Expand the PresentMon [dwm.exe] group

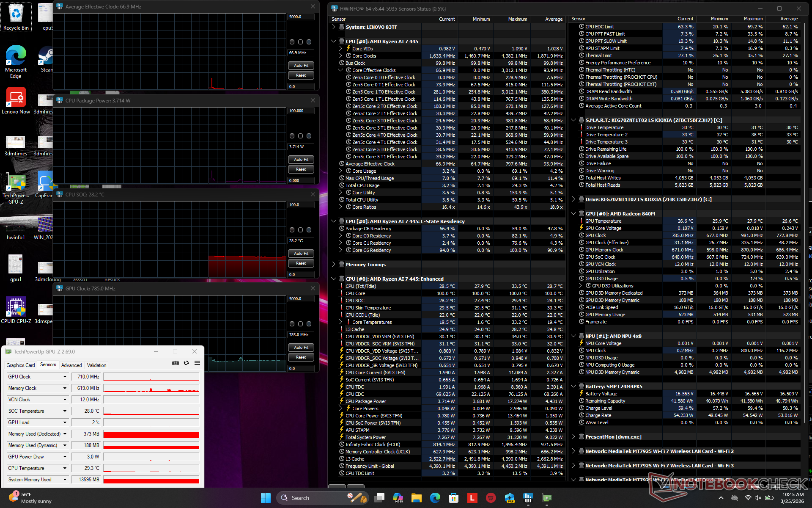pos(573,436)
